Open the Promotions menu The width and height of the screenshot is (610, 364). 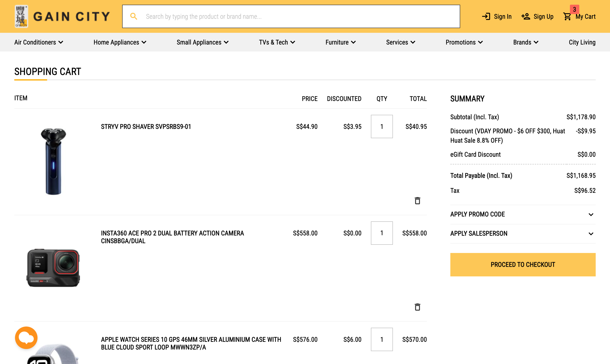click(x=464, y=42)
